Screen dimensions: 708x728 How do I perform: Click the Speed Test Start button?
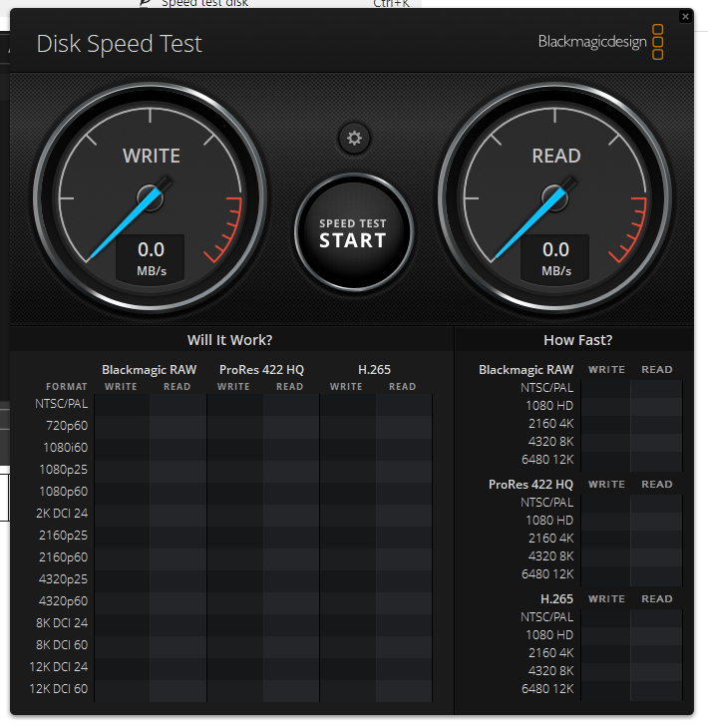coord(353,232)
